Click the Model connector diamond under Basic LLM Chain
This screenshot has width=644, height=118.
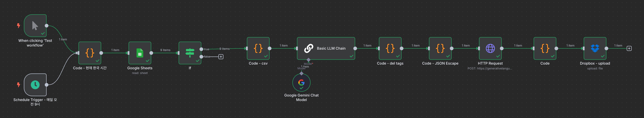pyautogui.click(x=308, y=60)
